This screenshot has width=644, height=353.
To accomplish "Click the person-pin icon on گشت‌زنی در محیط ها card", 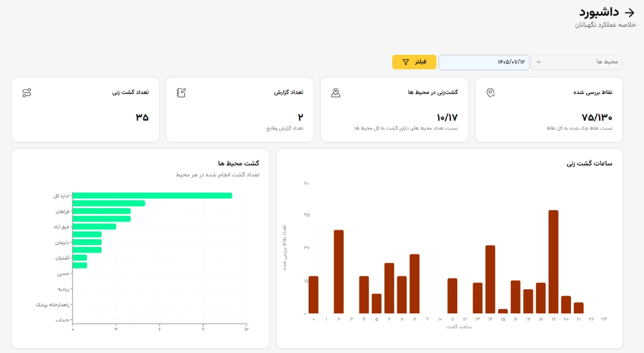I will pyautogui.click(x=336, y=93).
